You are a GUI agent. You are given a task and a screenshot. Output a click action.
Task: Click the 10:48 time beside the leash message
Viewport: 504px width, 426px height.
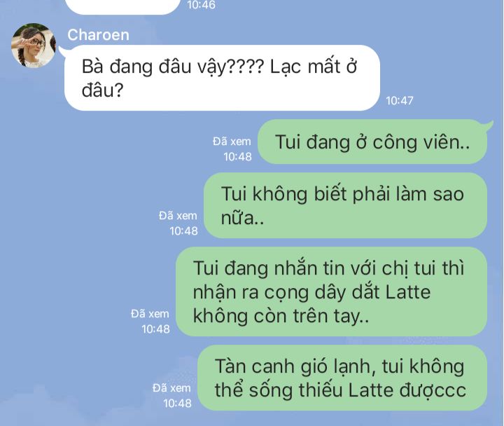tap(155, 329)
